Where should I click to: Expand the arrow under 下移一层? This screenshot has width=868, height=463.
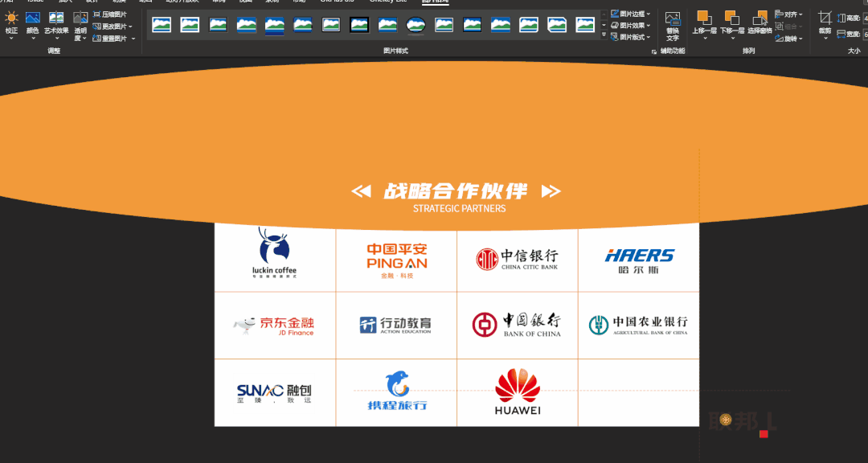(x=732, y=39)
